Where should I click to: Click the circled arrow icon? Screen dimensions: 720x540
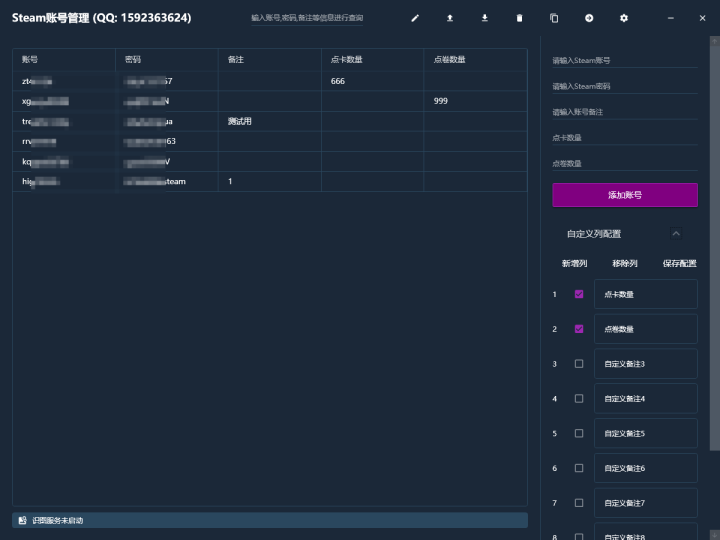(589, 18)
